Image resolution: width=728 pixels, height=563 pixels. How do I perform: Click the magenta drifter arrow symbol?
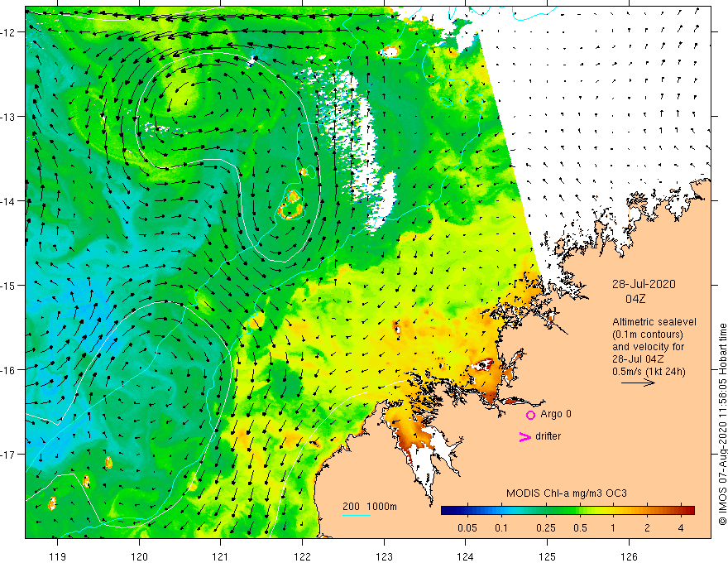point(524,436)
